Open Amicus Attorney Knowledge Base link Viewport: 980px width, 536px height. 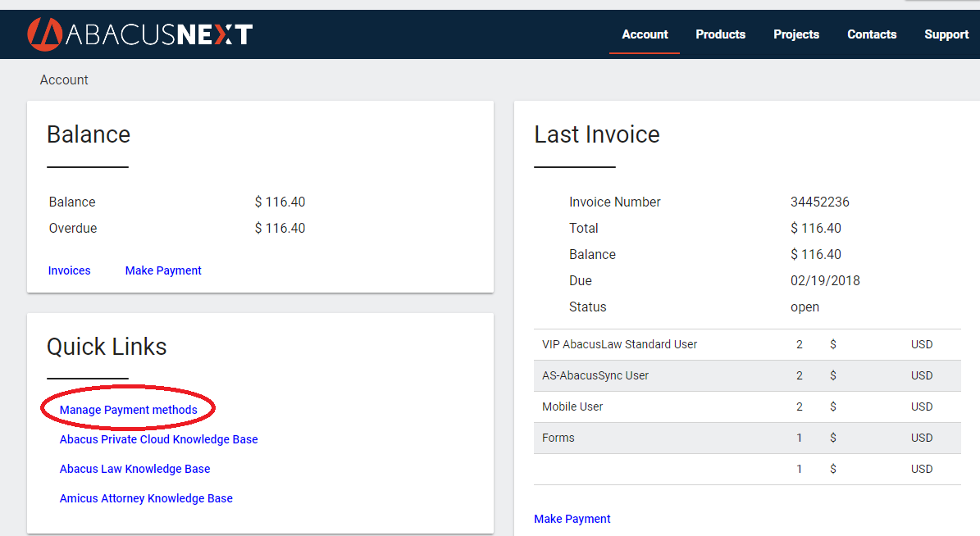click(146, 498)
